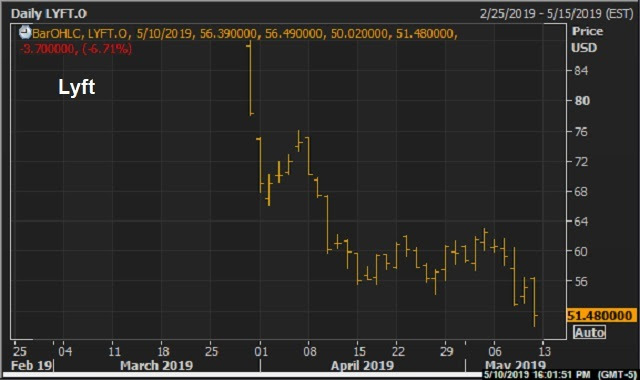
Task: Click the BarOHLC legend text
Action: [244, 33]
